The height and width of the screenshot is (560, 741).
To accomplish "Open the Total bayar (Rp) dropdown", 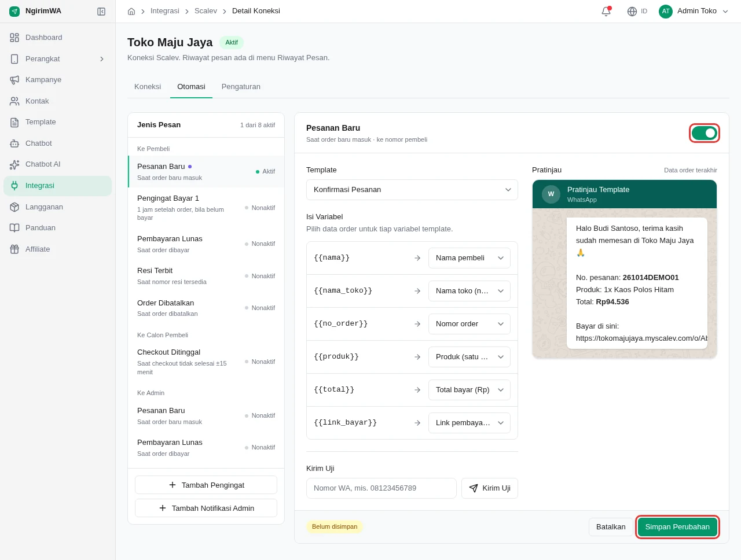I will coord(469,390).
